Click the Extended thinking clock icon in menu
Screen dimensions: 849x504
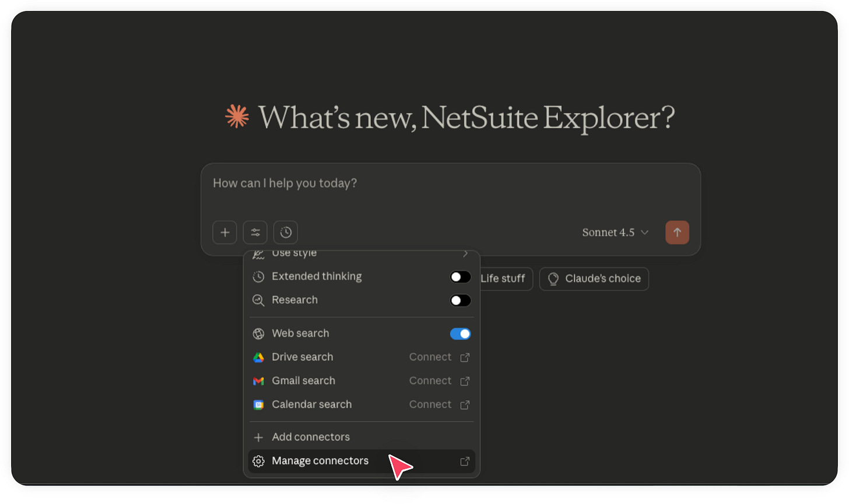tap(258, 277)
